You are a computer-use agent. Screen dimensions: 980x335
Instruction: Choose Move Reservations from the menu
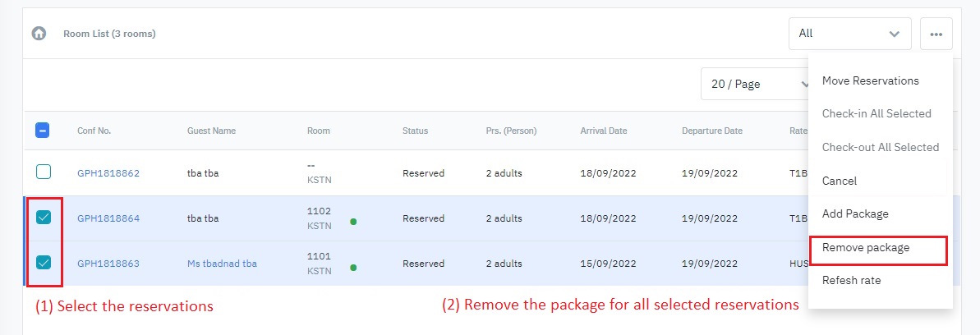pos(870,80)
